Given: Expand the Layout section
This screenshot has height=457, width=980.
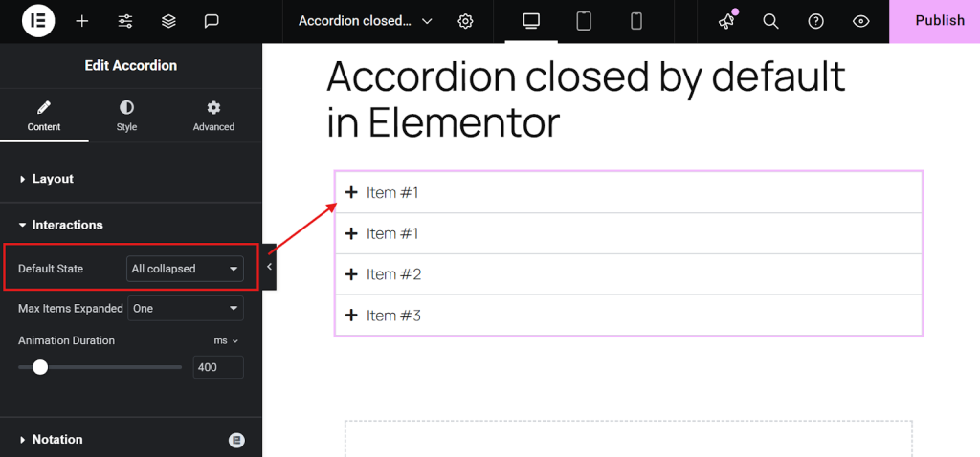Looking at the screenshot, I should (x=53, y=179).
